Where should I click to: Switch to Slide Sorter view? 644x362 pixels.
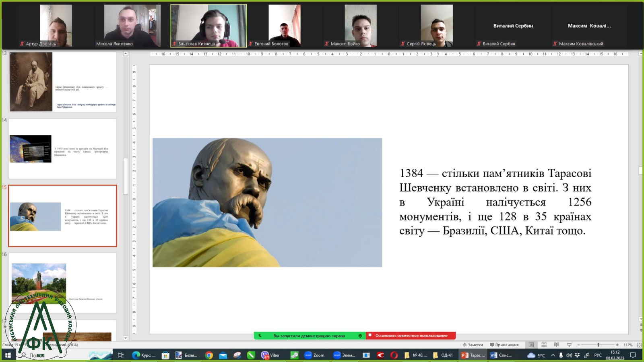point(544,345)
